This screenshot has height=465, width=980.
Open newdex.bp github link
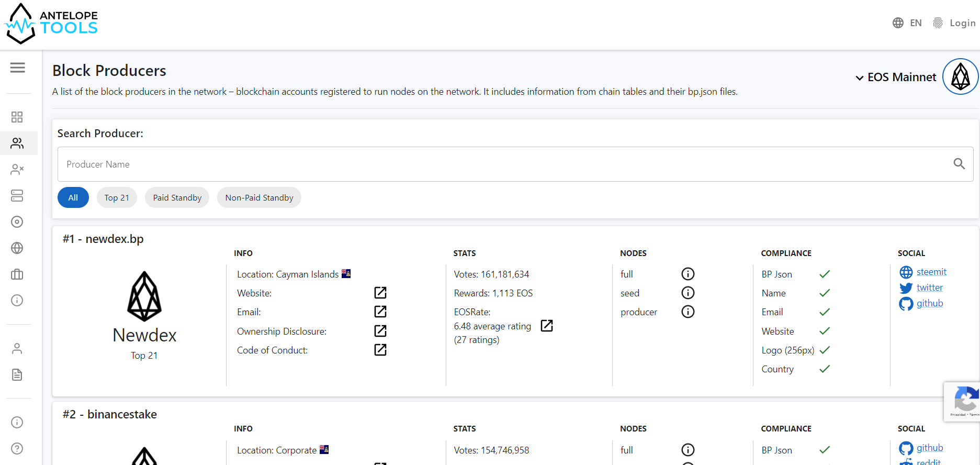930,303
